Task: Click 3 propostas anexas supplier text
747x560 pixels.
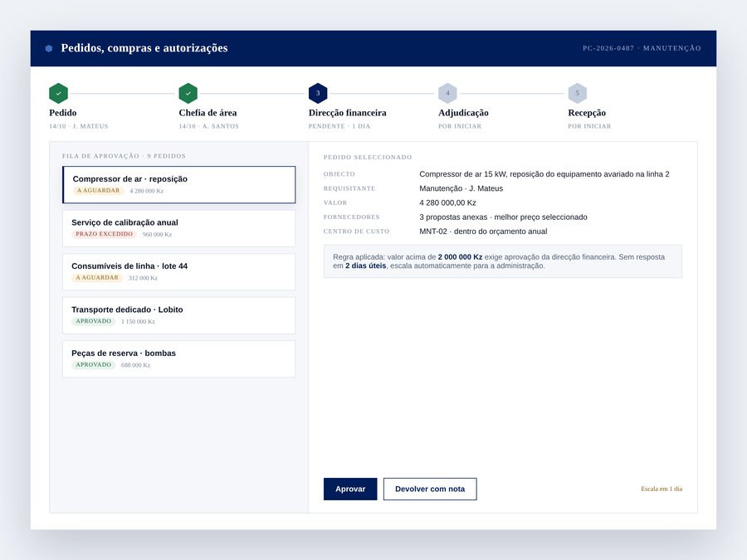Action: pyautogui.click(x=503, y=217)
